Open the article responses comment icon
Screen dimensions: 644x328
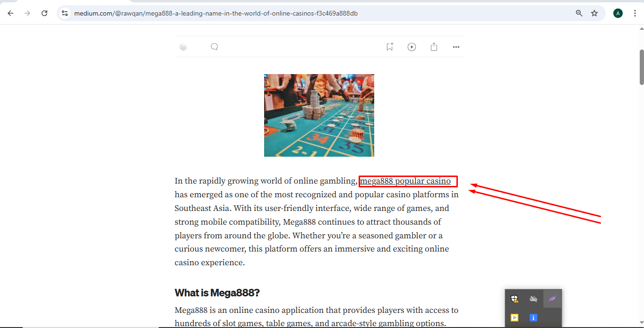pyautogui.click(x=214, y=47)
